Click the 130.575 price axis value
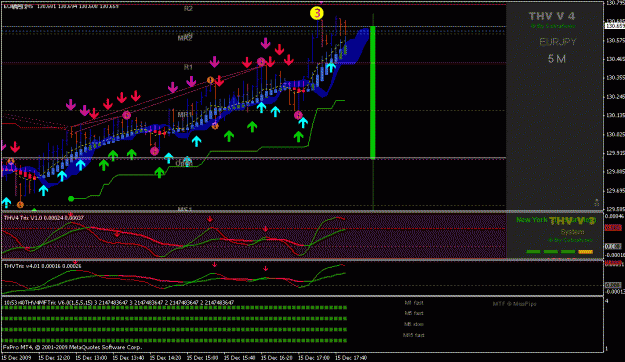Screen dimensions: 625x362 click(615, 40)
